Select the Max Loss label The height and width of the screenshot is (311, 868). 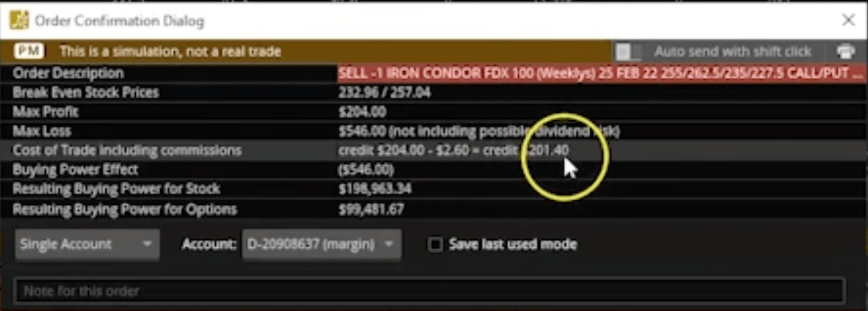(42, 131)
